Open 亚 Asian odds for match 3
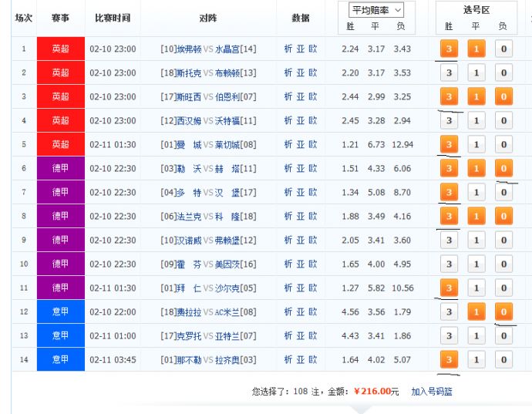The height and width of the screenshot is (414, 532). [x=300, y=96]
